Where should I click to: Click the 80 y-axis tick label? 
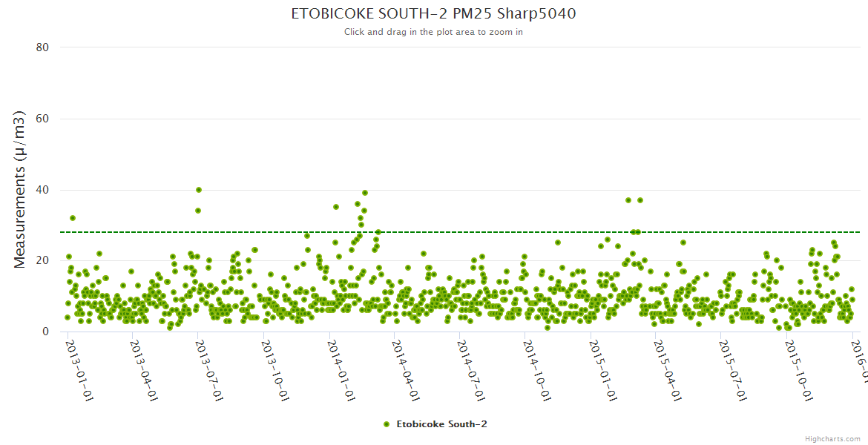42,47
